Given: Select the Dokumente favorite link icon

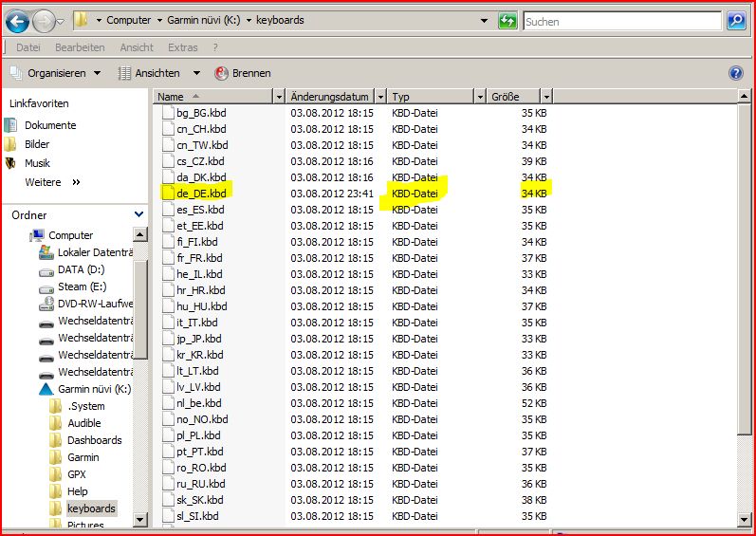Looking at the screenshot, I should [x=11, y=125].
